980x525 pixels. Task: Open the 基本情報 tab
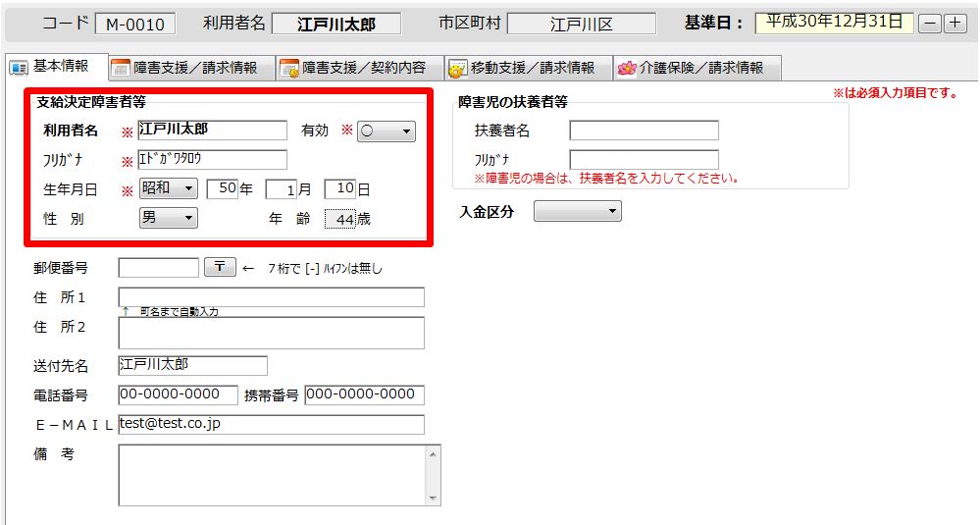pos(51,67)
